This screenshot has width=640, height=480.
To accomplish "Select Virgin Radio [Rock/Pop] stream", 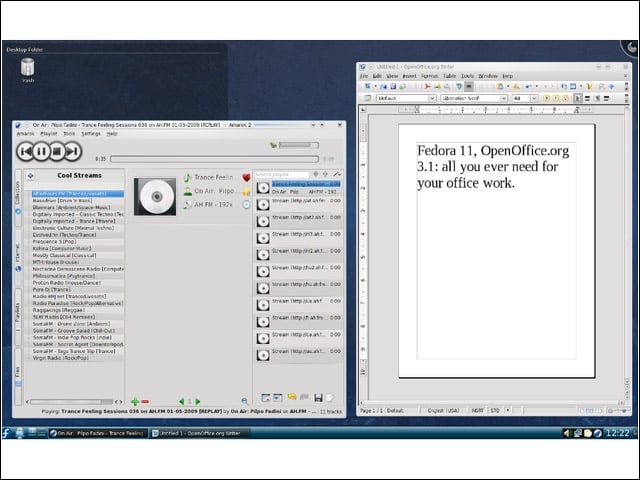I will [x=61, y=358].
